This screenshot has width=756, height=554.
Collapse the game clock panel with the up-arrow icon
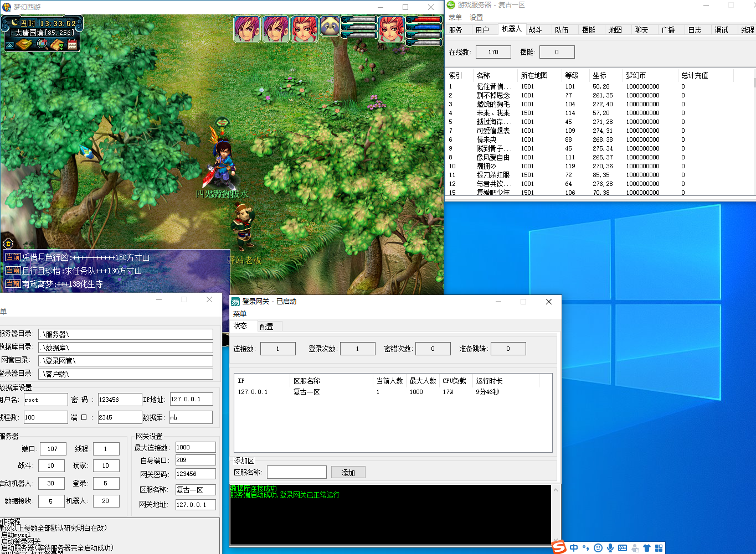(x=11, y=45)
